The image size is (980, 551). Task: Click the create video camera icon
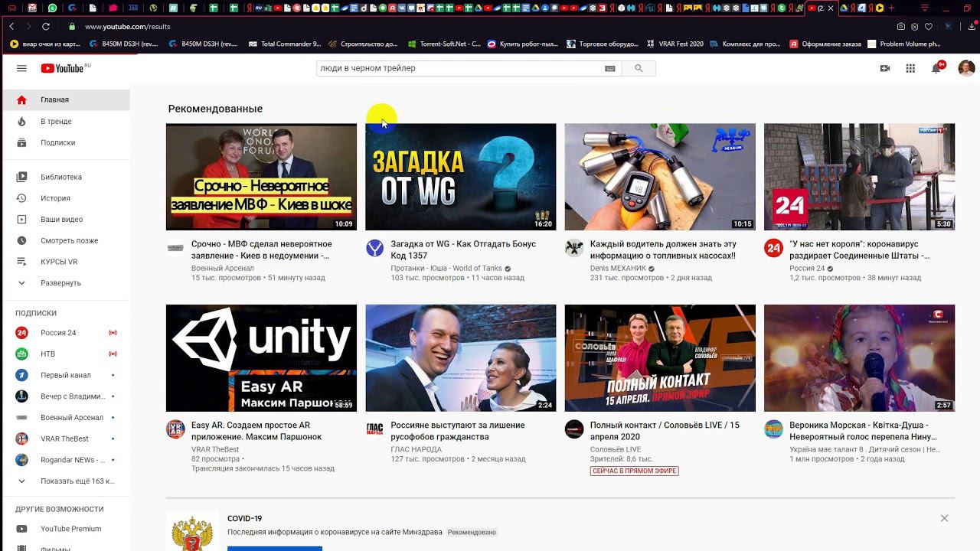885,68
